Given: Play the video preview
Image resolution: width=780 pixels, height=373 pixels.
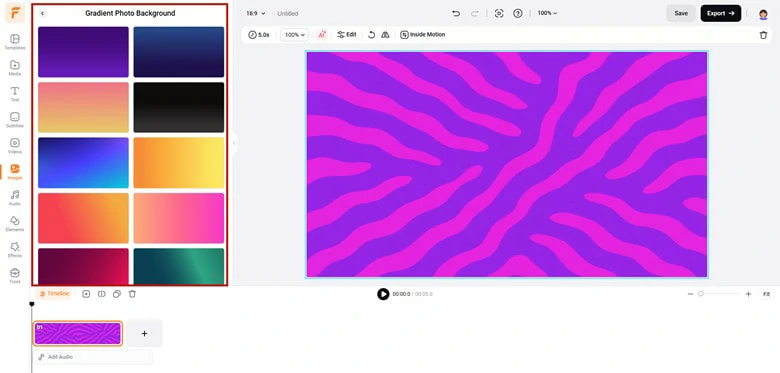Looking at the screenshot, I should coord(383,294).
